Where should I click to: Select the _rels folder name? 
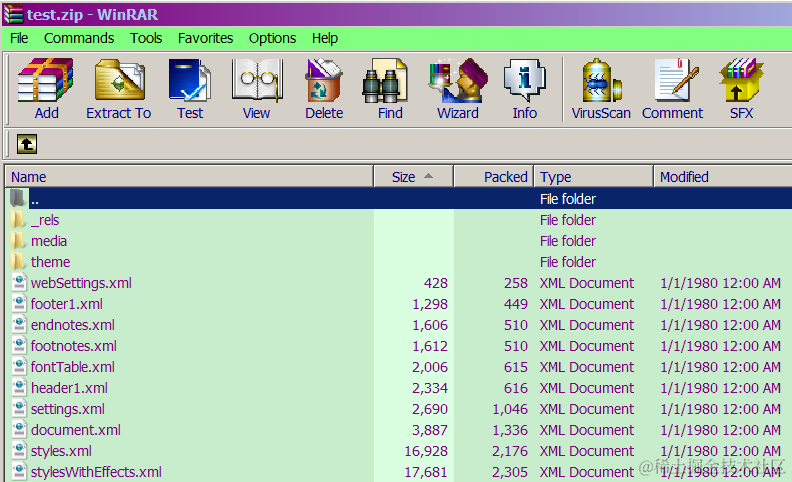[x=45, y=220]
